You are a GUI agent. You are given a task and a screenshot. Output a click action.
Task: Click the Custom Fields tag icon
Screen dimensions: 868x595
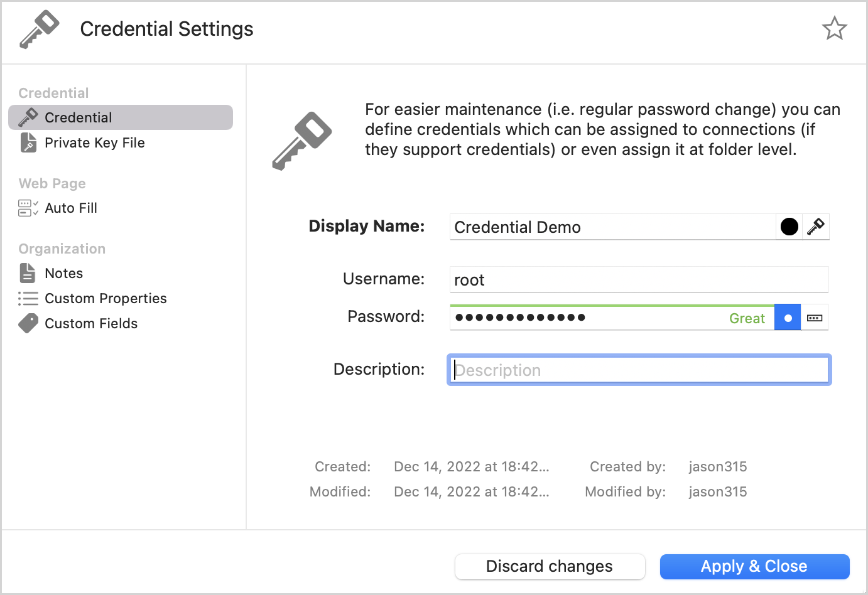pos(28,323)
